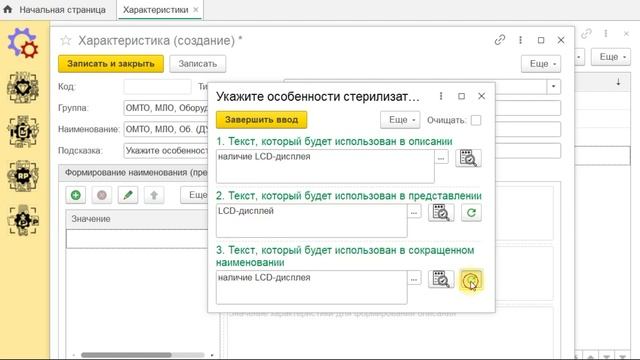Viewport: 640px width, 360px height.
Task: Copy link icon in Характеристика form
Action: point(500,40)
